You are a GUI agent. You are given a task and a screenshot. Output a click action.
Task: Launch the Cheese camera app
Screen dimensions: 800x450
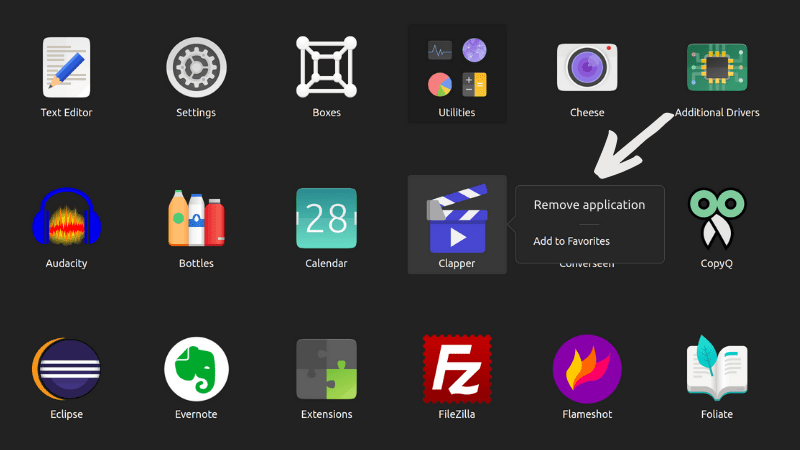587,68
